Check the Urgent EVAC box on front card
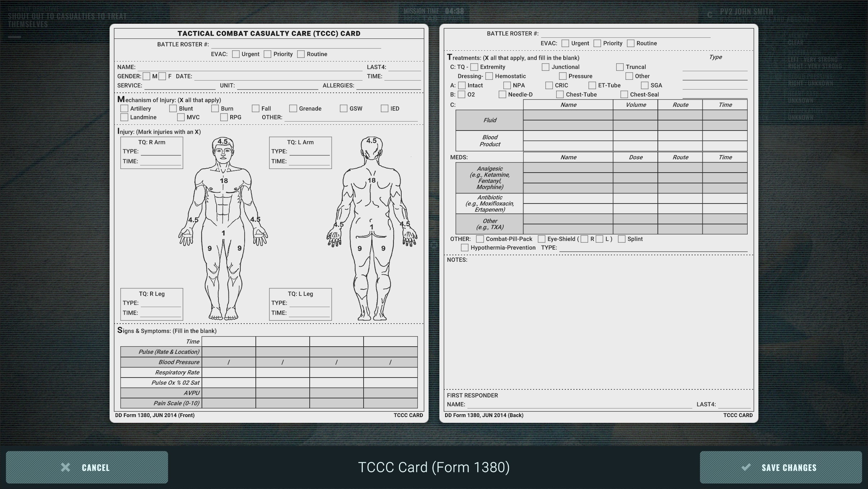 coord(236,54)
